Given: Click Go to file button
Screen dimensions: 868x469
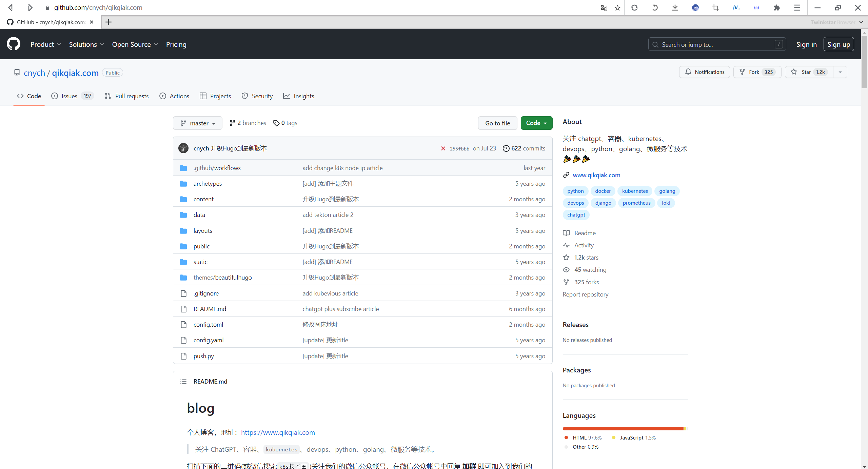Looking at the screenshot, I should coord(497,123).
